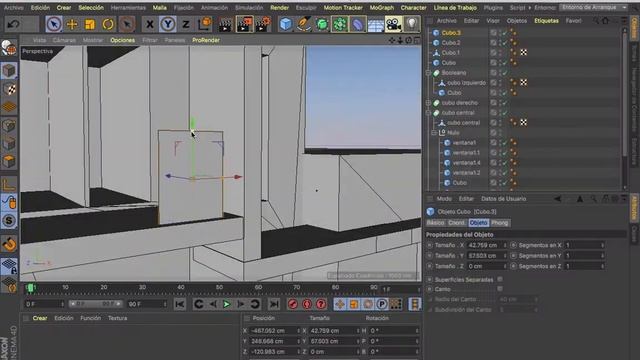Toggle the Booleano enable checkmark
Screen dimensions: 640x360
505,73
